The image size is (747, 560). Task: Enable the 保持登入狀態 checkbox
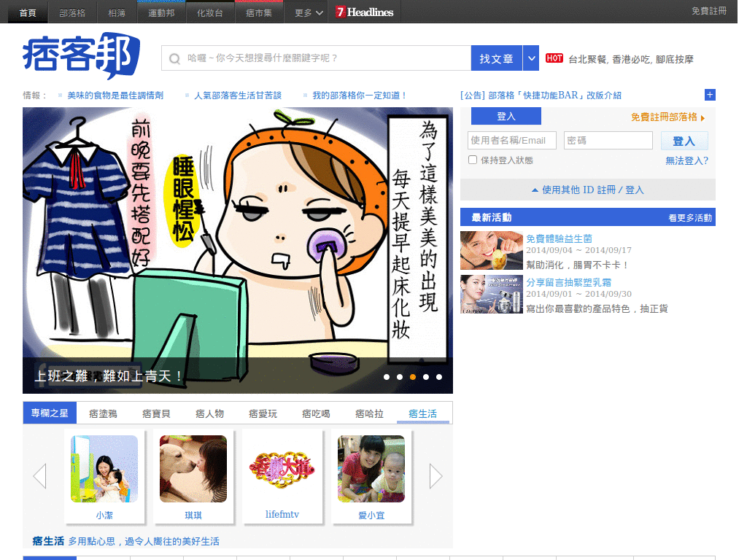[x=473, y=160]
